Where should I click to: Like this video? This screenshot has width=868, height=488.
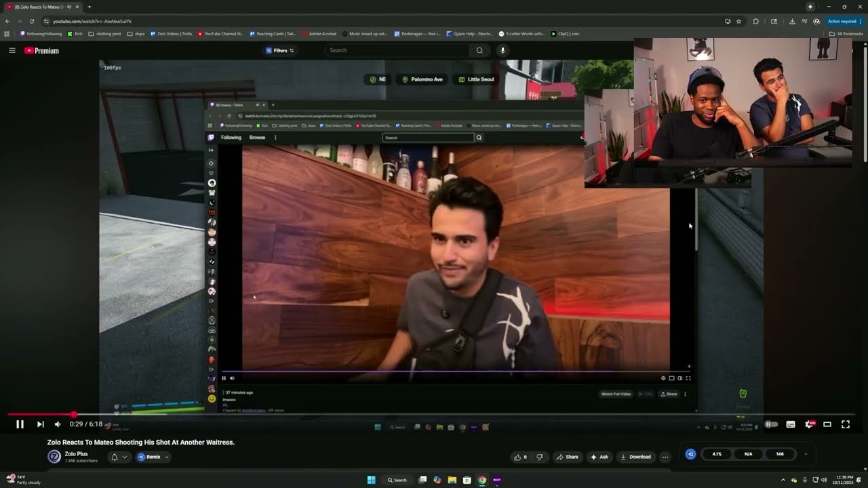pyautogui.click(x=521, y=457)
